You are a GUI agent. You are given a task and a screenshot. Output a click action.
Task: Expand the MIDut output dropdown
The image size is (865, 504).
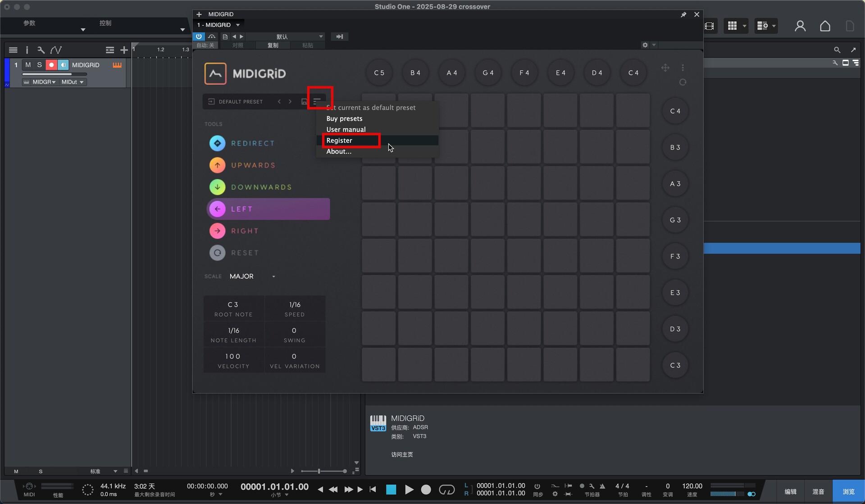pos(73,82)
